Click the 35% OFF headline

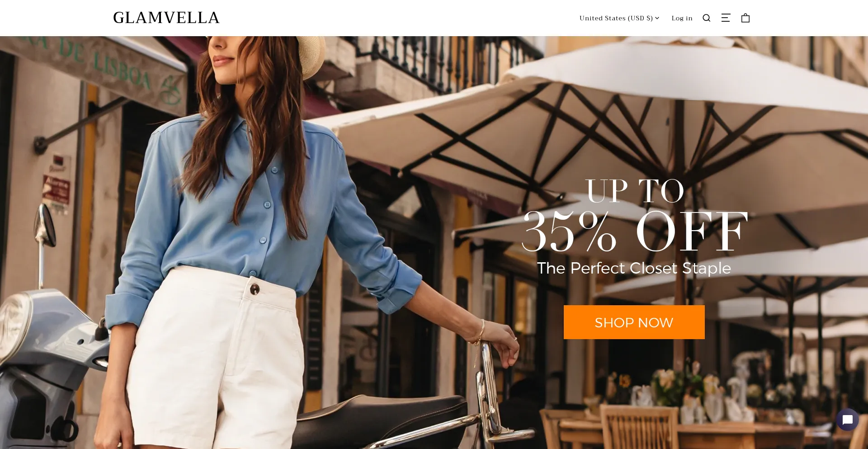click(635, 232)
